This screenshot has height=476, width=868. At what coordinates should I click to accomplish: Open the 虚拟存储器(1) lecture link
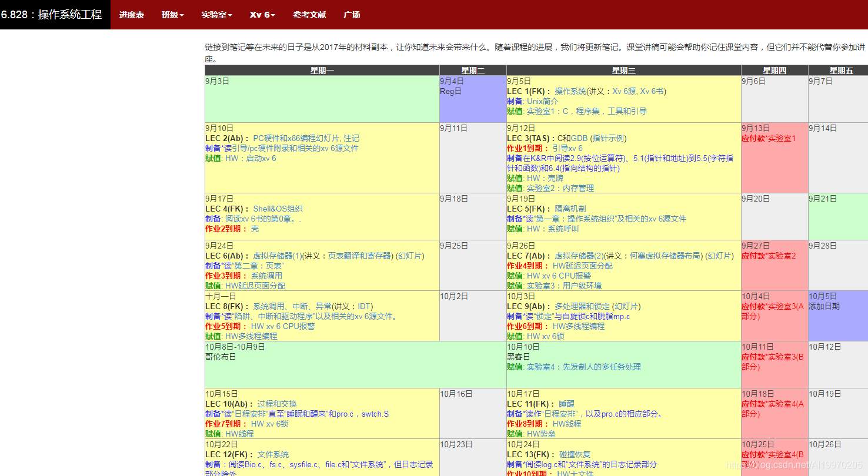pos(278,256)
